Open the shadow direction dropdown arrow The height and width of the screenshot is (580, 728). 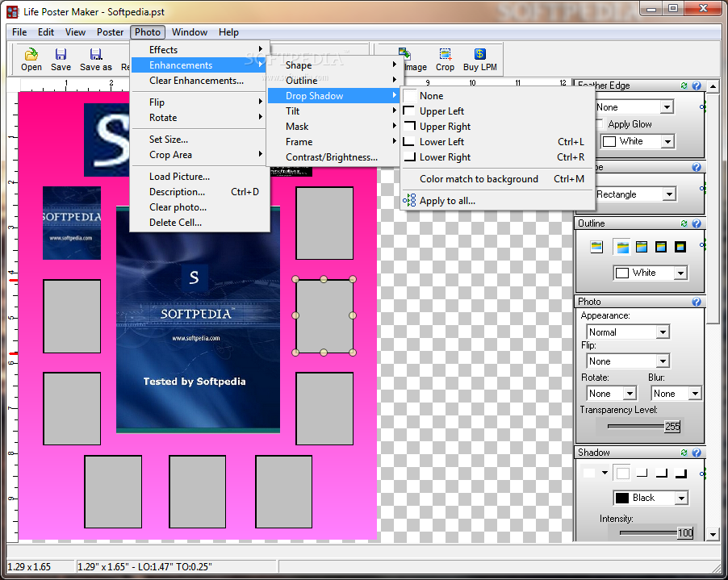pyautogui.click(x=605, y=473)
